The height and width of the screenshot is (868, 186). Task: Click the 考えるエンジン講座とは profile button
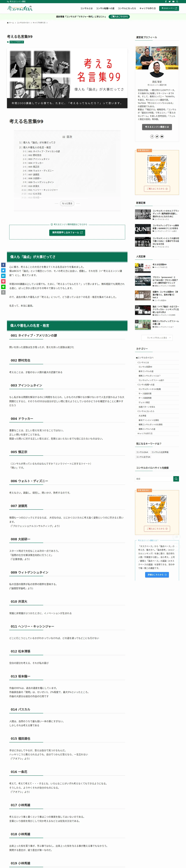(157, 127)
